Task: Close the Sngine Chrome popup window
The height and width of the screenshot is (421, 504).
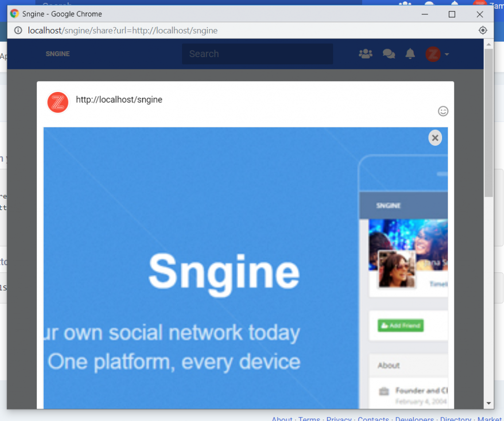Action: [479, 14]
